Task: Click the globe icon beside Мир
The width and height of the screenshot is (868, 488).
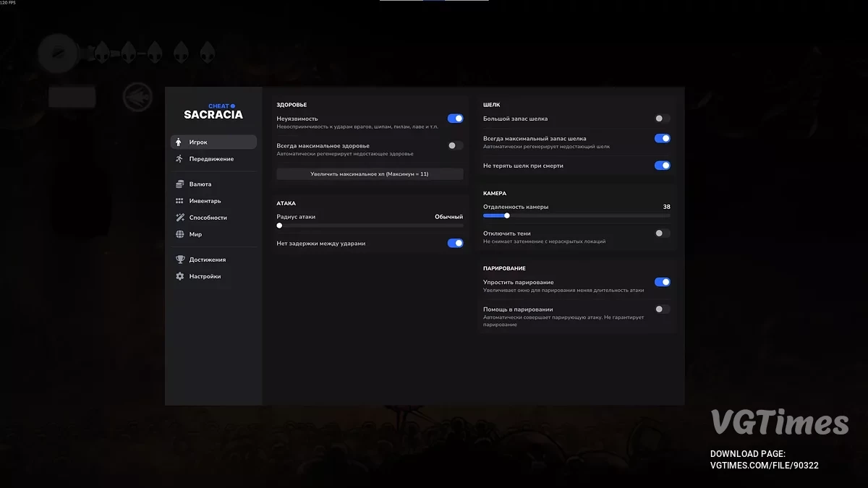Action: [179, 234]
